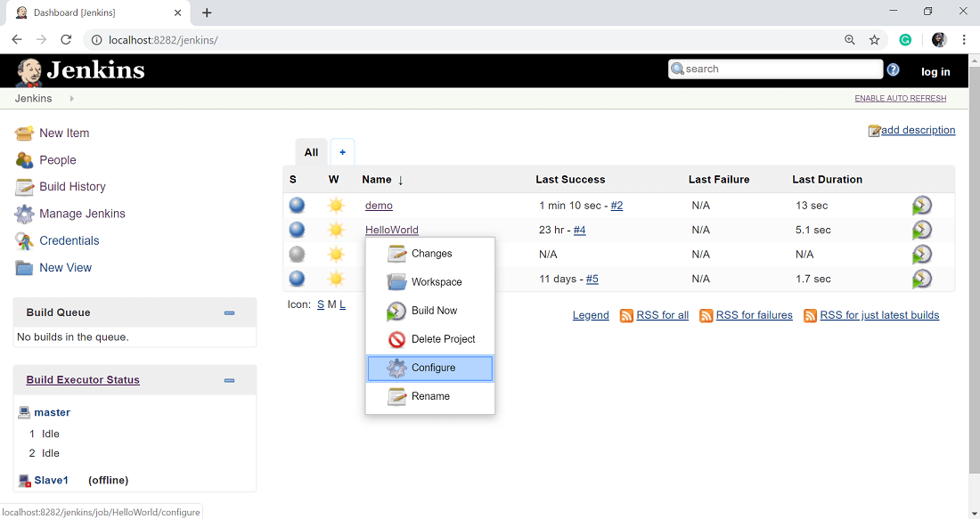Open build #4 link

pyautogui.click(x=579, y=230)
